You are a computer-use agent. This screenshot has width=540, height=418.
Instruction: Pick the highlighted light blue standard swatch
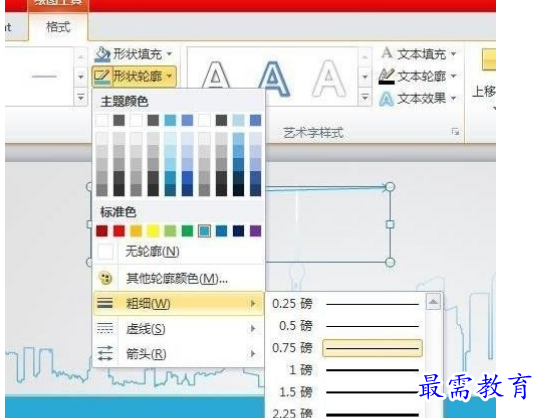pos(204,231)
